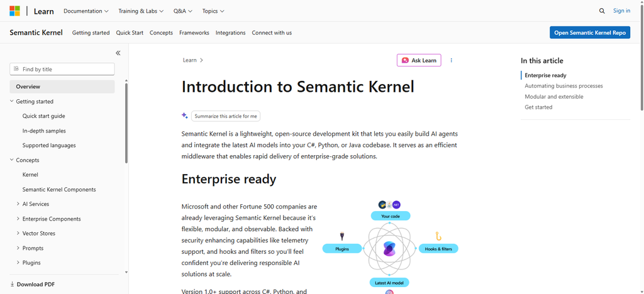This screenshot has height=294, width=644.
Task: Click the sidebar scrollbar down arrow
Action: point(126,272)
